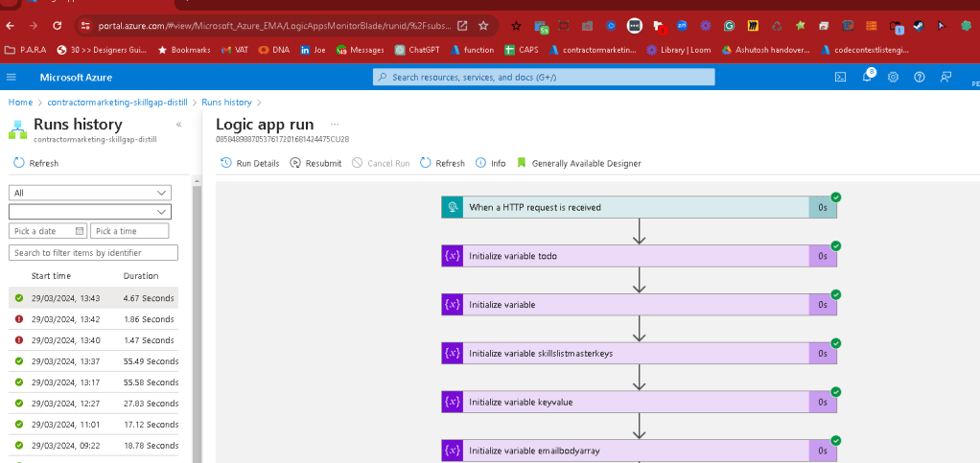The image size is (980, 463).
Task: Open Info for this run
Action: [x=491, y=163]
